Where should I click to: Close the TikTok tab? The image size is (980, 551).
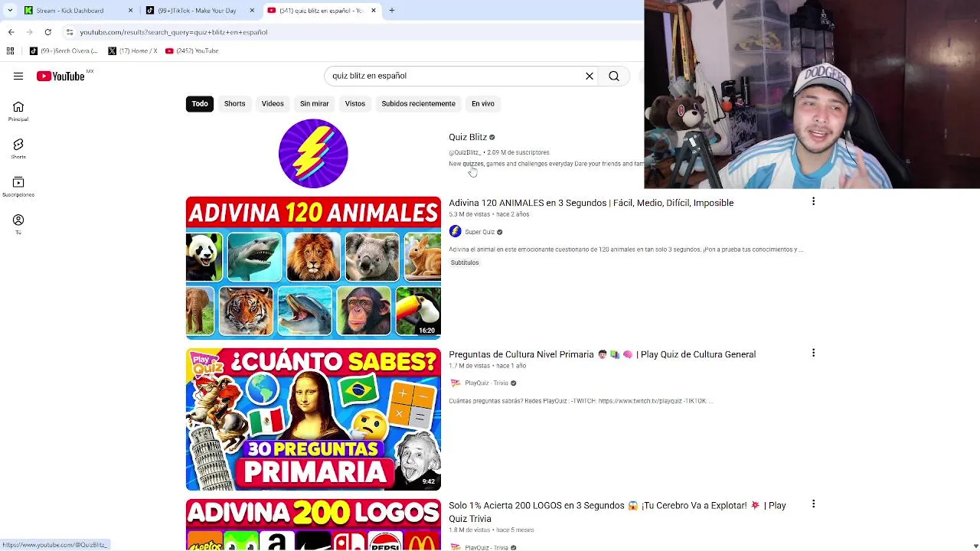[x=253, y=11]
